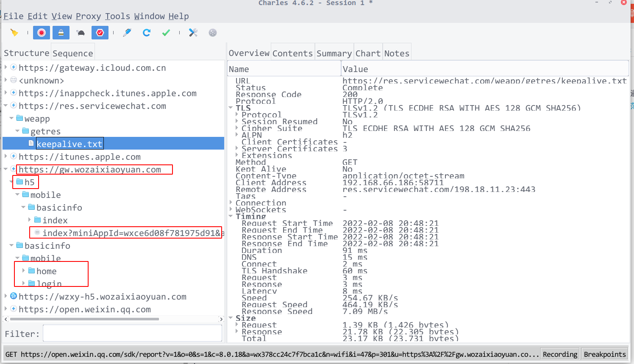Viewport: 634px width, 364px height.
Task: Click globe icon of wzxy-h5.wozaixiaoyuan.com
Action: tap(14, 296)
